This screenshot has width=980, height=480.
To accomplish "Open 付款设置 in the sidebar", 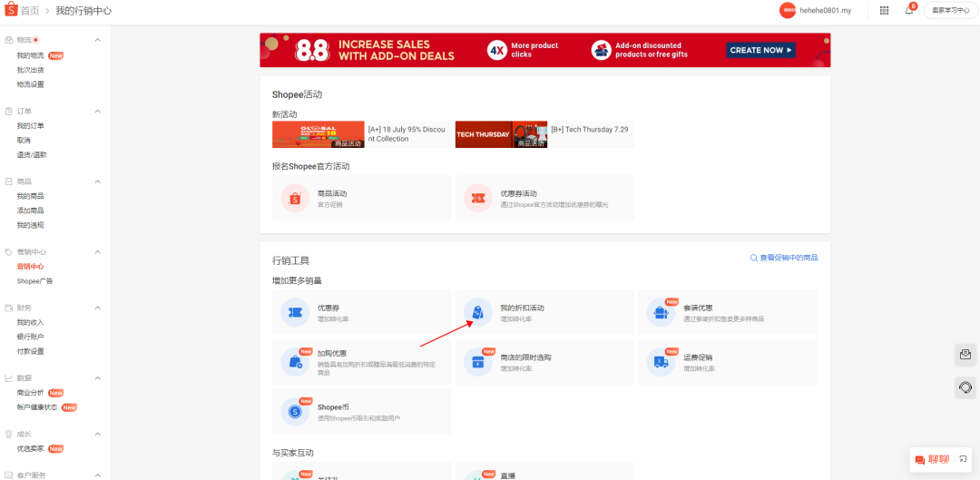I will click(31, 351).
